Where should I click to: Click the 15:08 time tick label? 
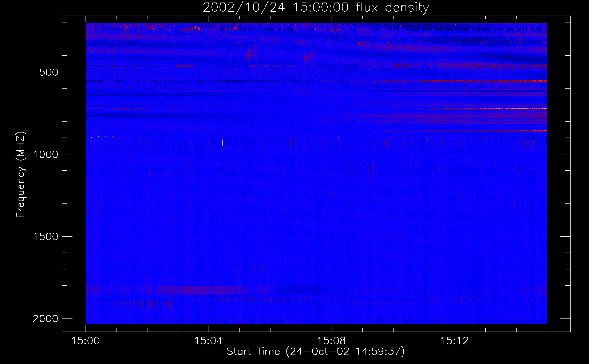pos(331,341)
